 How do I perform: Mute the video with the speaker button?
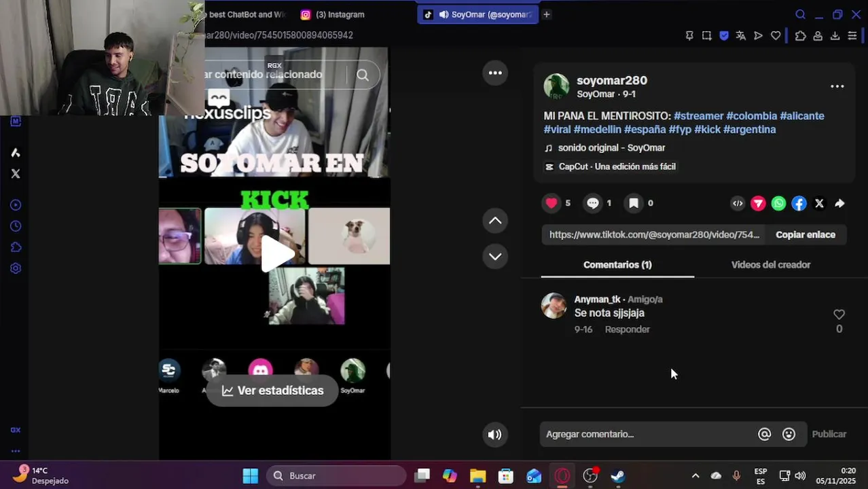click(495, 435)
